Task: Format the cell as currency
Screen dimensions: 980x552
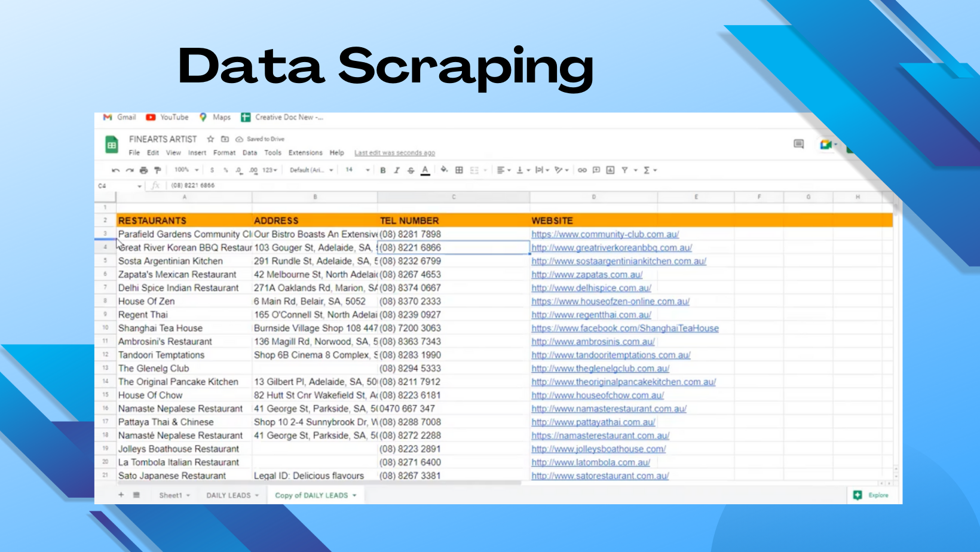Action: click(212, 170)
